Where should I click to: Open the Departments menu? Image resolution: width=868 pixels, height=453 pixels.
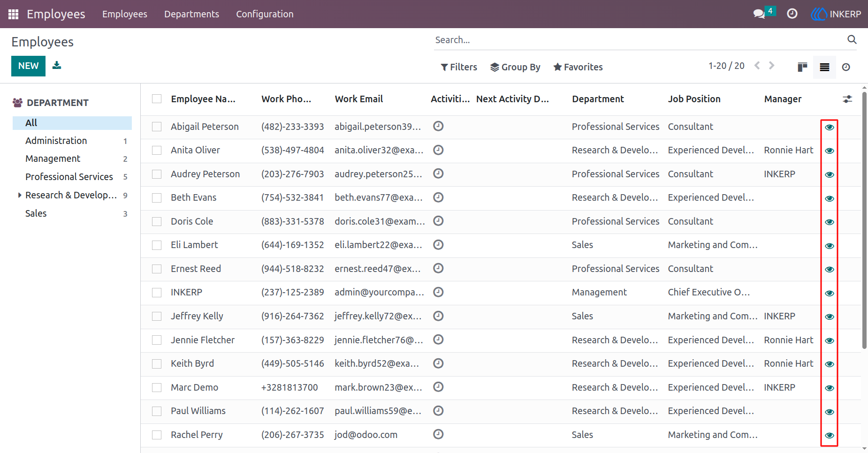point(191,14)
